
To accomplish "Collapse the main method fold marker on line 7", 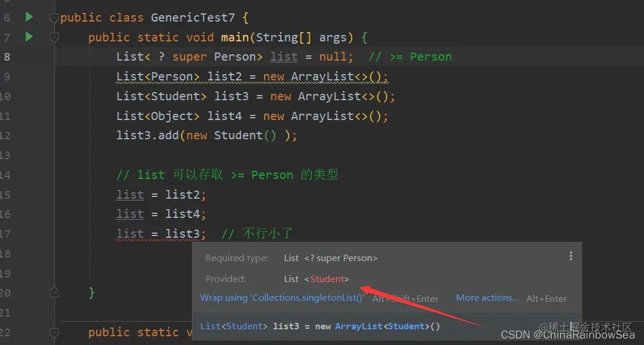I will pos(54,38).
